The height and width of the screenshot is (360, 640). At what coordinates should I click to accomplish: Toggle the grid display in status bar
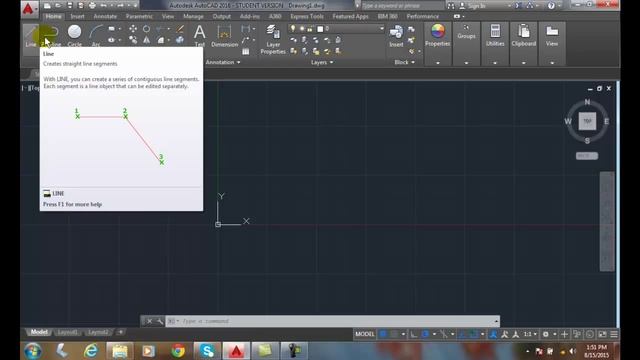click(383, 334)
